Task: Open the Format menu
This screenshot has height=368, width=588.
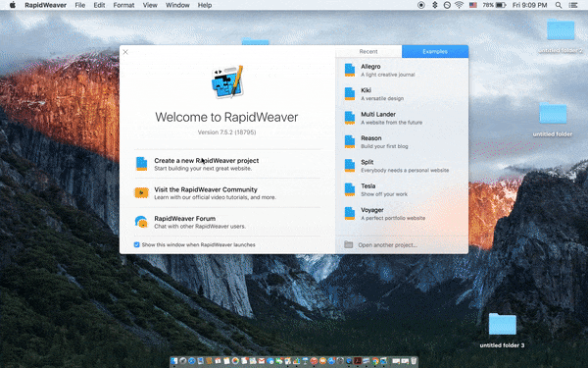Action: click(x=123, y=5)
